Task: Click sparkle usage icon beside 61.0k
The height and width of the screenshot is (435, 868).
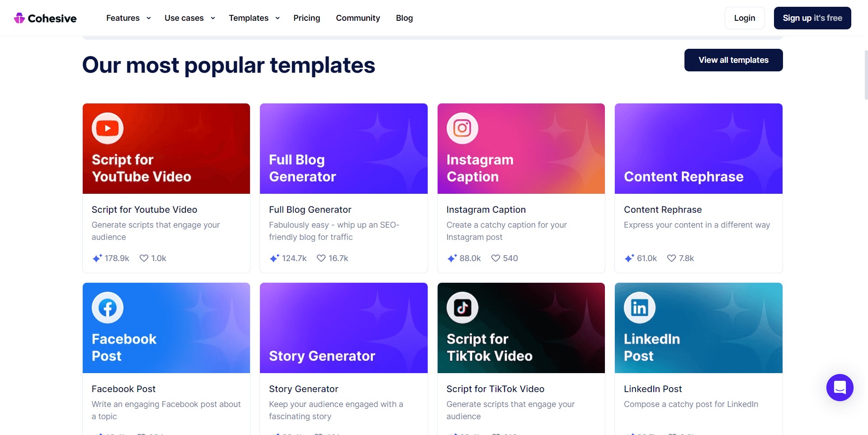Action: pyautogui.click(x=629, y=258)
